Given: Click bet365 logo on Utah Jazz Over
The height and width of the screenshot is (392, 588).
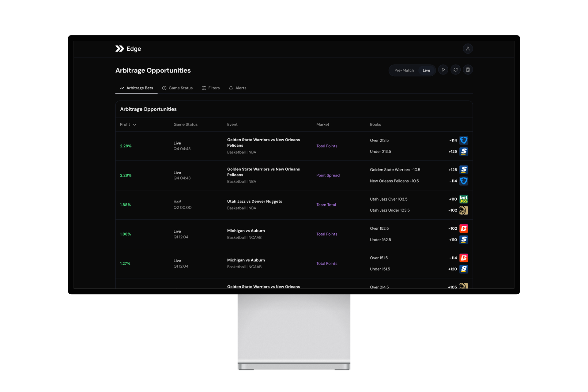Looking at the screenshot, I should click(x=463, y=199).
